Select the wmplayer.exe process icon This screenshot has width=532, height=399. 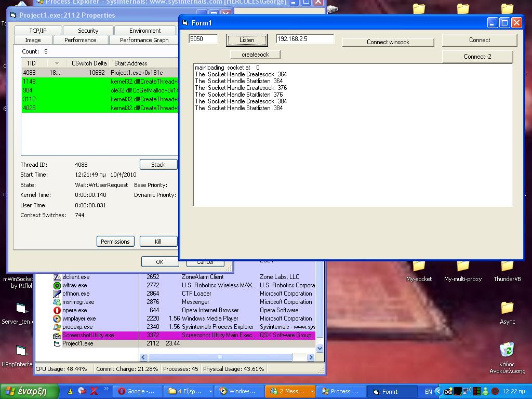click(57, 318)
